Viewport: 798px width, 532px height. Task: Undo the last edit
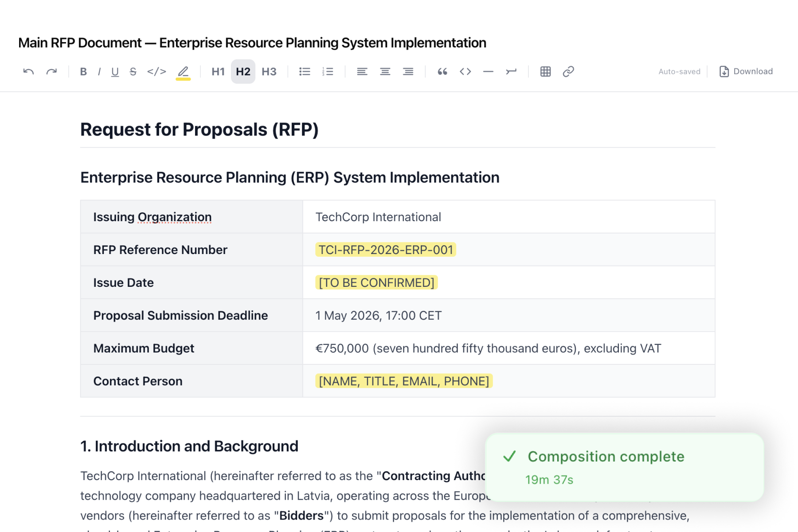click(x=28, y=71)
